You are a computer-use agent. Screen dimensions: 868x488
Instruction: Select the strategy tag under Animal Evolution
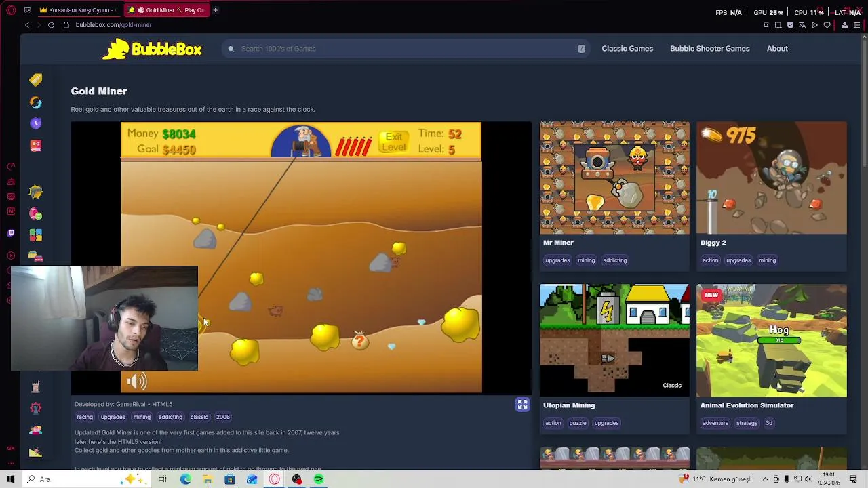[x=747, y=423]
